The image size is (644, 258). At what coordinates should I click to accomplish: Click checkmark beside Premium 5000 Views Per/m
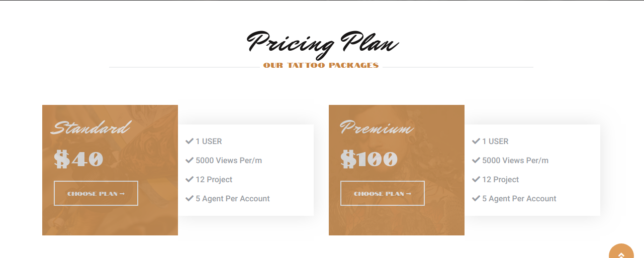coord(476,160)
